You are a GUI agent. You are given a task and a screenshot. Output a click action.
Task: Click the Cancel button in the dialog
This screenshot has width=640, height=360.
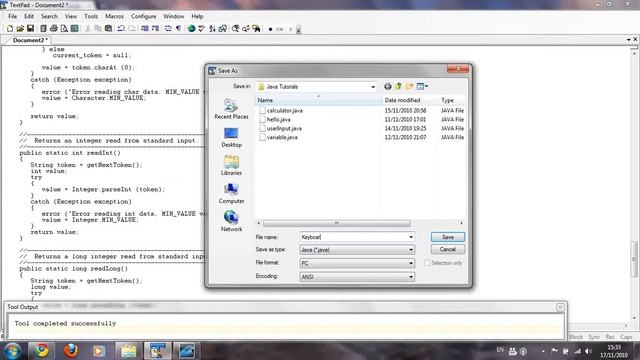pos(448,249)
